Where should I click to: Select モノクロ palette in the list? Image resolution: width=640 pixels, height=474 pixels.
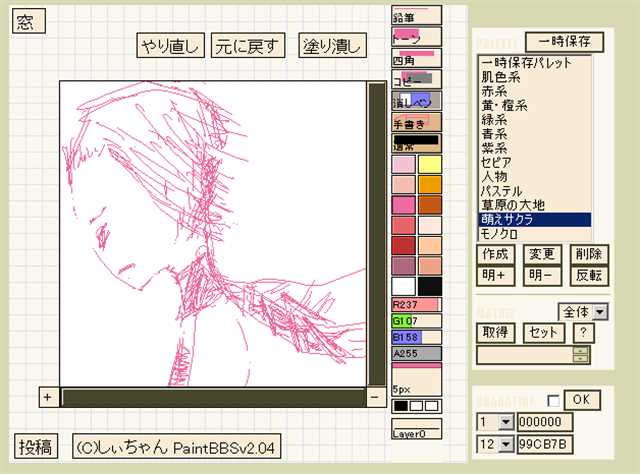coord(502,233)
